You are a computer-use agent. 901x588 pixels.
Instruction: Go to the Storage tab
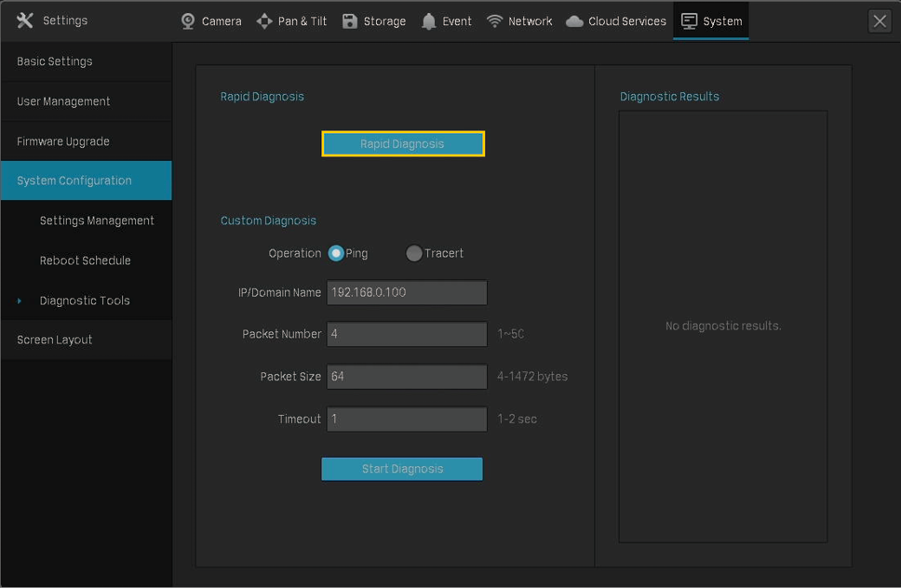point(374,21)
